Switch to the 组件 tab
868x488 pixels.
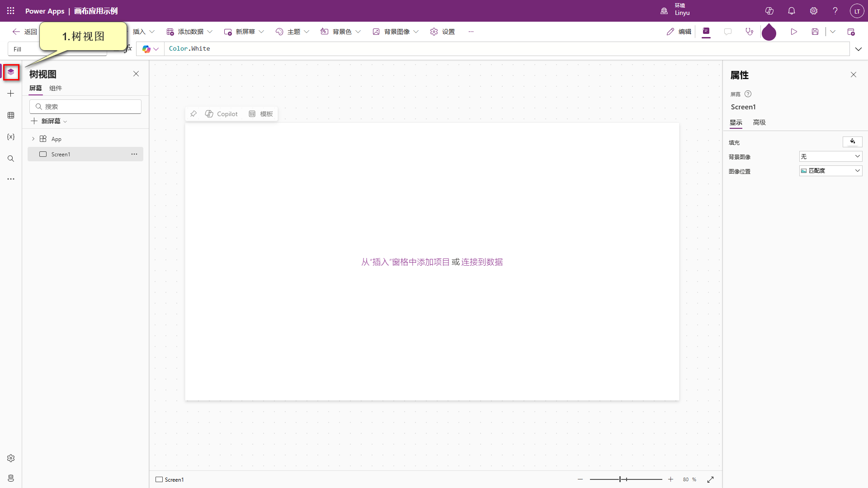(56, 88)
